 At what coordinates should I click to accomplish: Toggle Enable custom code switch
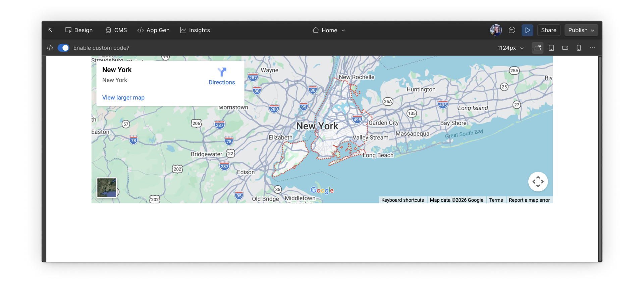click(x=63, y=48)
